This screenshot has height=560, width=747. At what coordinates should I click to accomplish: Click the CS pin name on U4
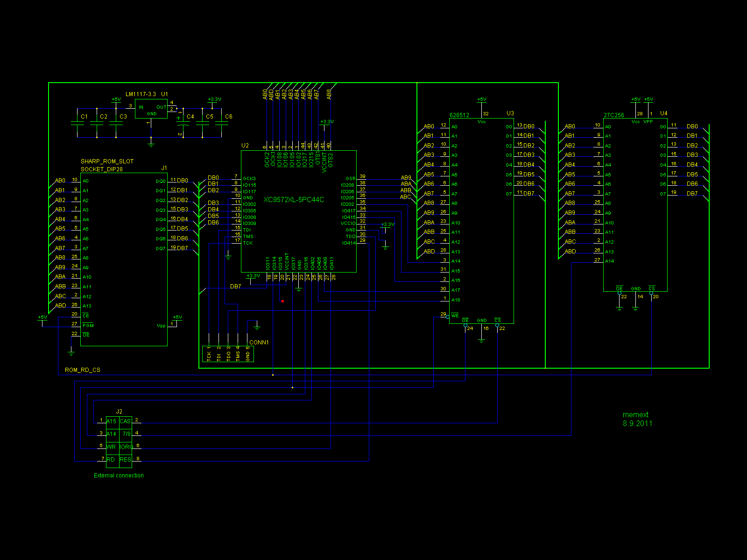point(652,288)
